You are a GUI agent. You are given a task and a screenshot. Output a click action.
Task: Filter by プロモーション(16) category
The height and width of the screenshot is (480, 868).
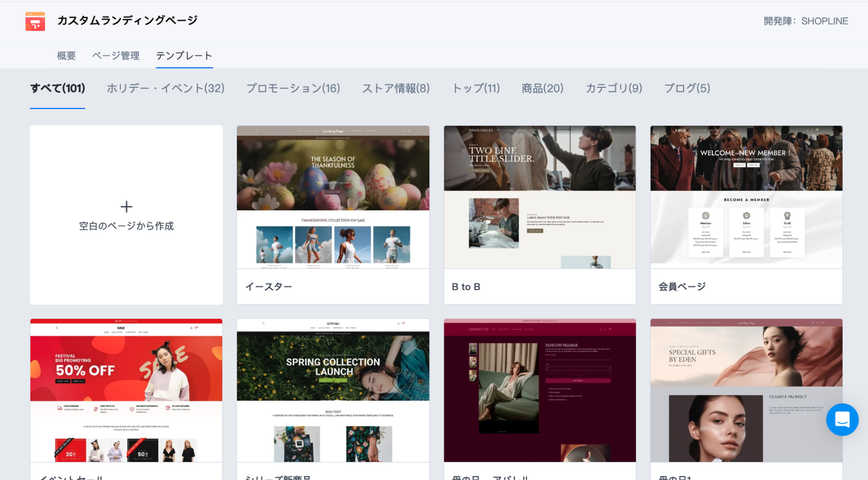point(293,88)
